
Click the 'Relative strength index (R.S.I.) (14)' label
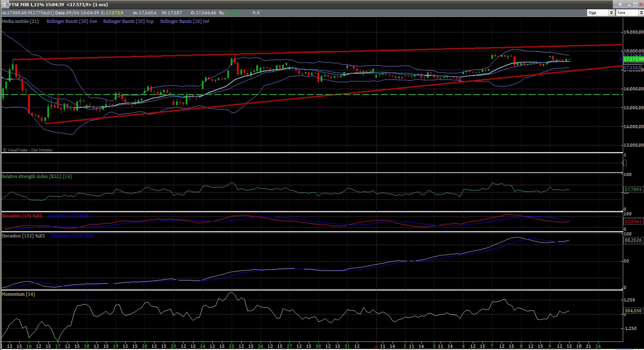pos(37,176)
